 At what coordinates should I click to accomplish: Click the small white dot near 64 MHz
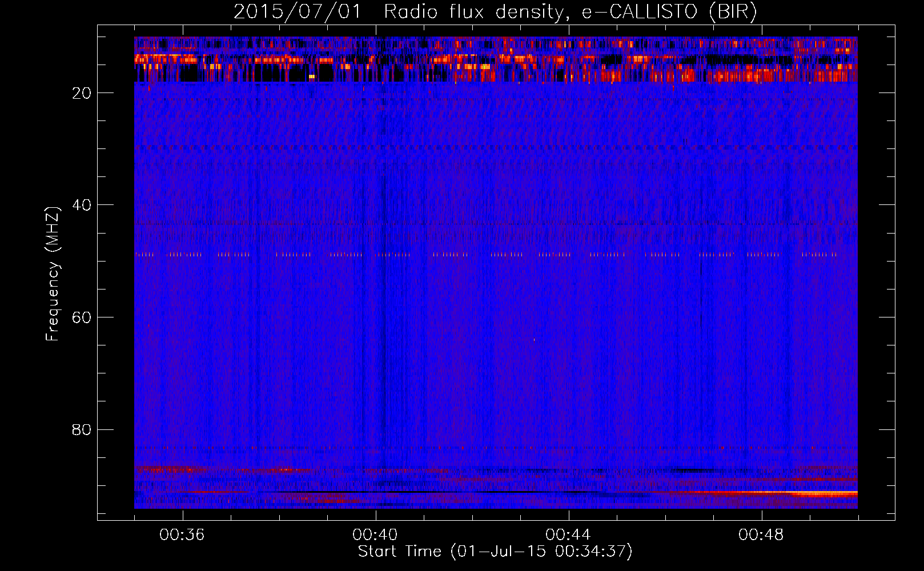coord(534,340)
